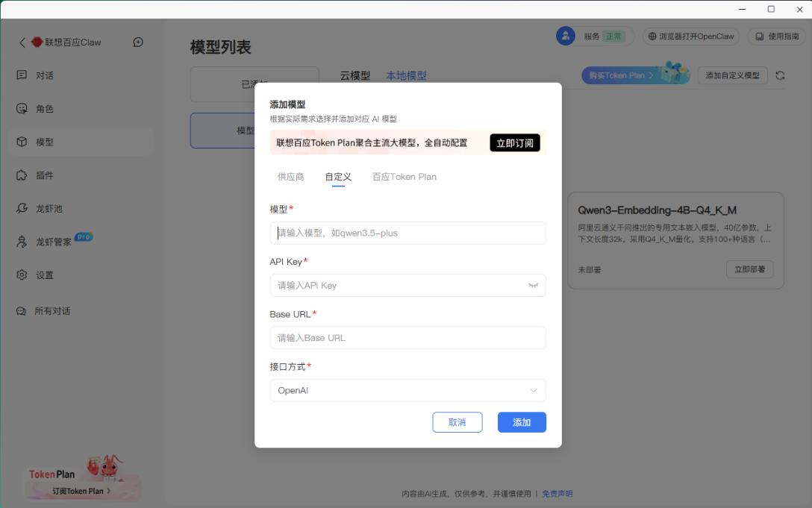Open the 模型 sidebar section
This screenshot has height=508, width=812.
tap(82, 142)
